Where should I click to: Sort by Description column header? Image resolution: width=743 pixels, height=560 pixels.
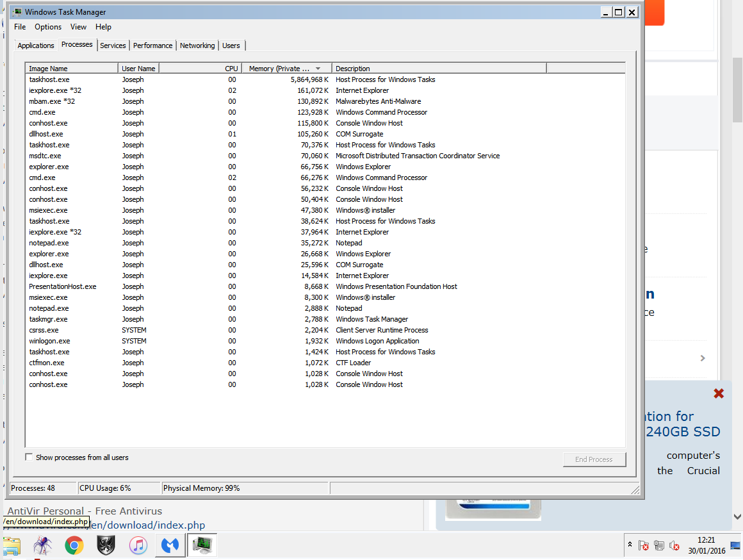click(x=439, y=69)
